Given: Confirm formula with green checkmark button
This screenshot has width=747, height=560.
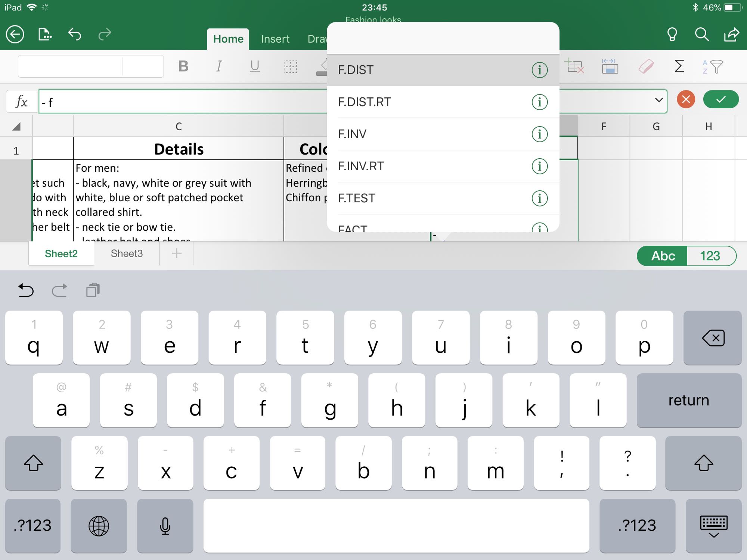Looking at the screenshot, I should pyautogui.click(x=720, y=100).
